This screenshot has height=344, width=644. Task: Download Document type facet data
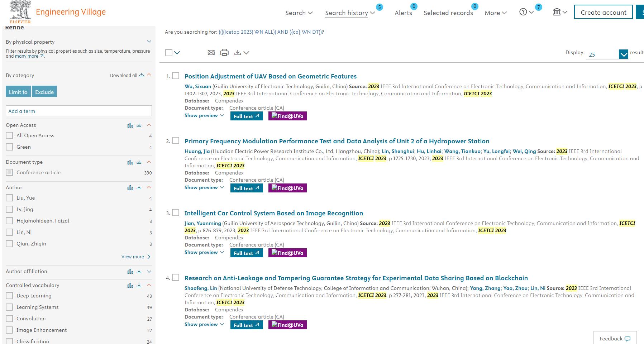139,162
